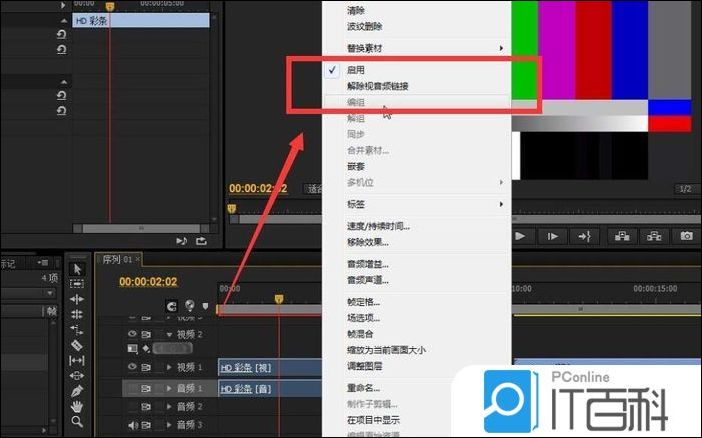This screenshot has width=702, height=438.
Task: Expand the 音频 3 track
Action: [169, 425]
